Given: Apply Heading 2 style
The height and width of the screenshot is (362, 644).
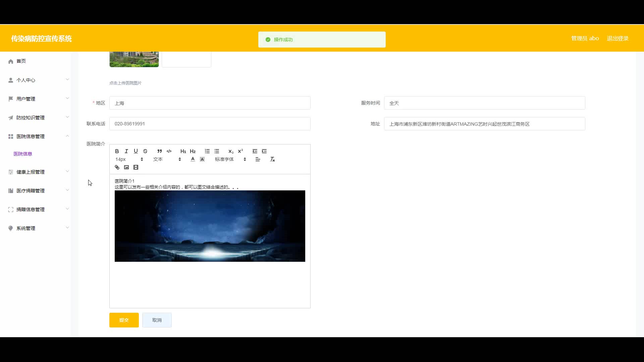Looking at the screenshot, I should point(193,151).
